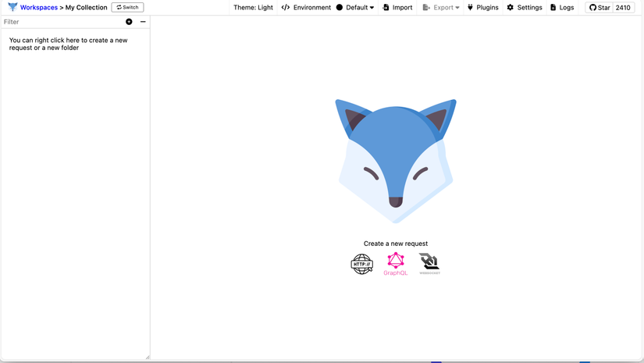Click 'Create a new request' label
Image resolution: width=644 pixels, height=363 pixels.
[396, 244]
